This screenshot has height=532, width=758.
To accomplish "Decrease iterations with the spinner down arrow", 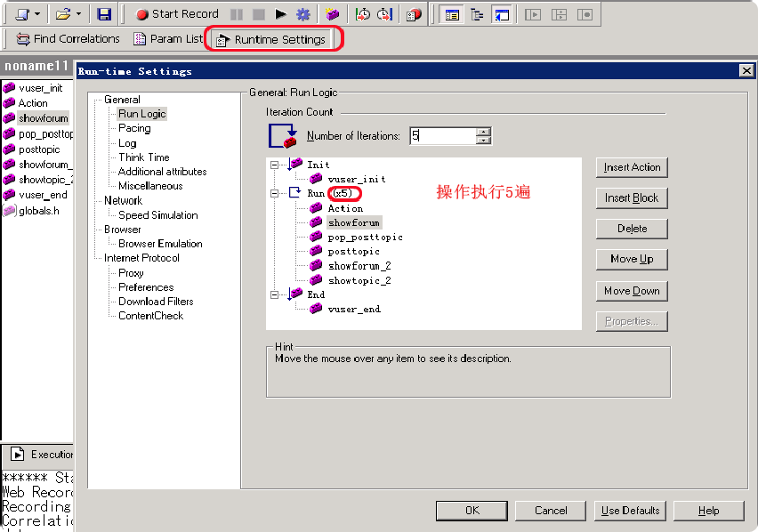I will [x=483, y=141].
